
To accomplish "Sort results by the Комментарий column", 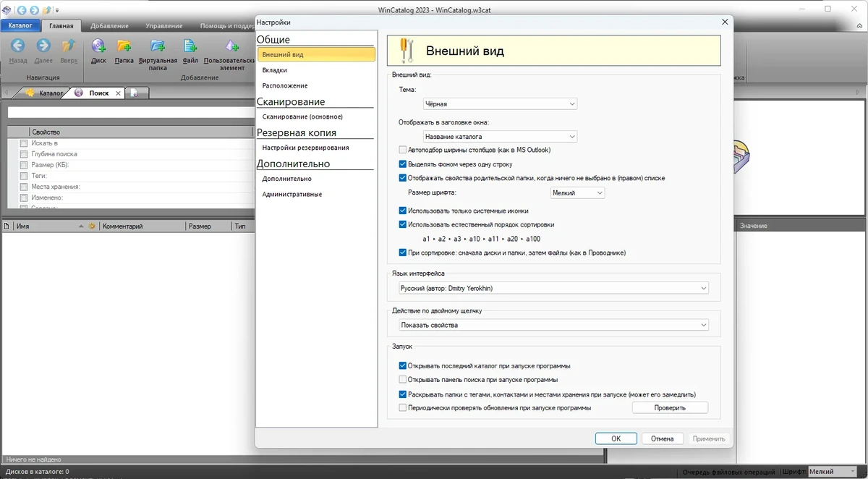I will [142, 226].
